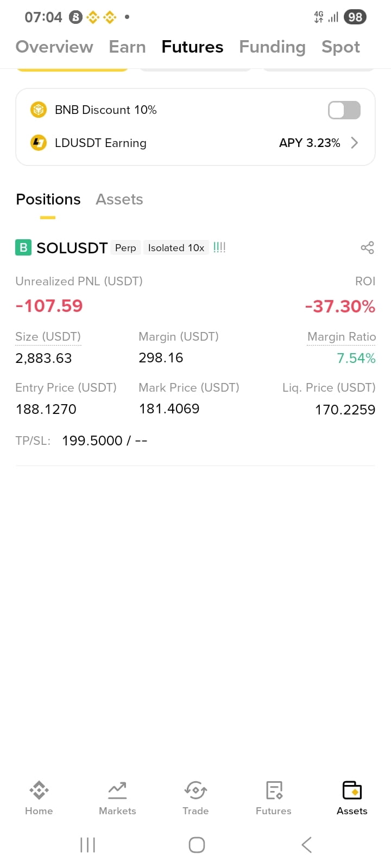Tap the share position icon
Image resolution: width=391 pixels, height=868 pixels.
click(x=367, y=247)
